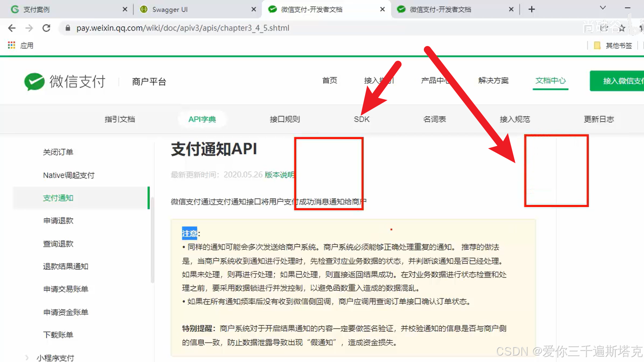
Task: Select the 指引文档 sub-navigation item
Action: click(x=120, y=119)
